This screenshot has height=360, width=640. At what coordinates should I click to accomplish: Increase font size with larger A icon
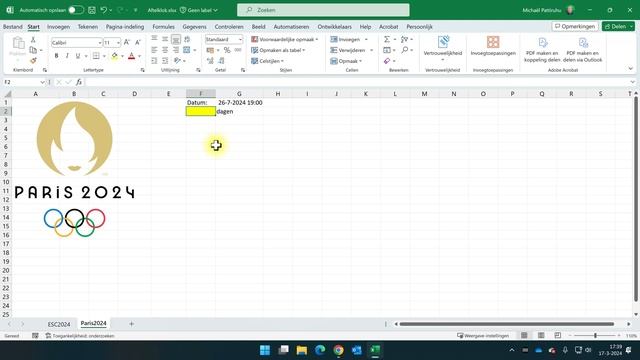(127, 42)
